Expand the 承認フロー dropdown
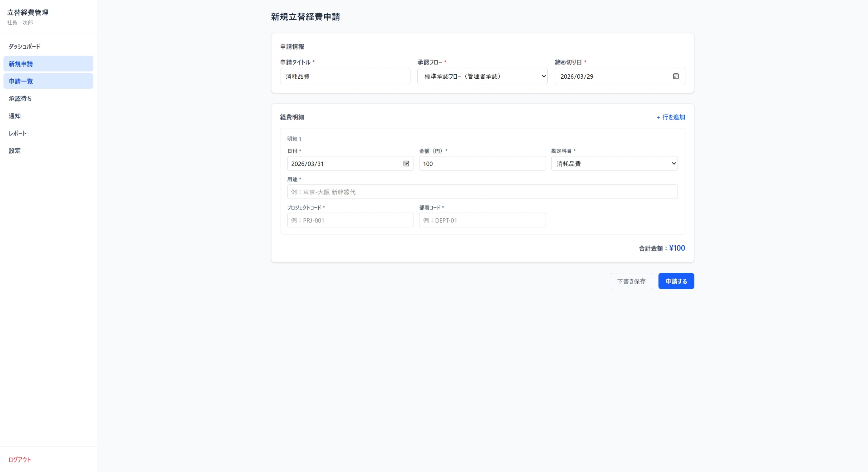Viewport: 868px width, 472px height. point(482,76)
